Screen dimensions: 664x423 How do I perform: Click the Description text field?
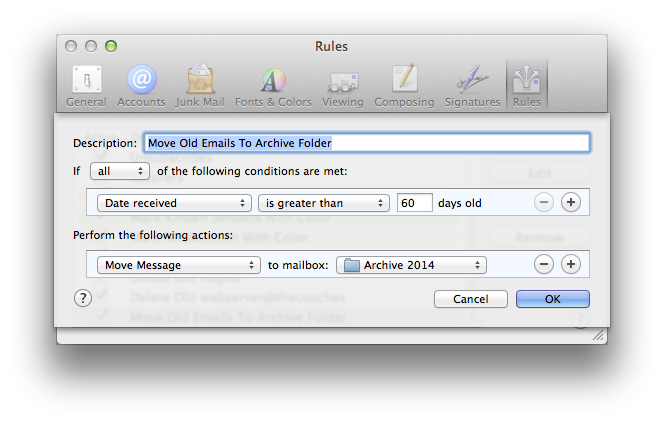point(367,143)
